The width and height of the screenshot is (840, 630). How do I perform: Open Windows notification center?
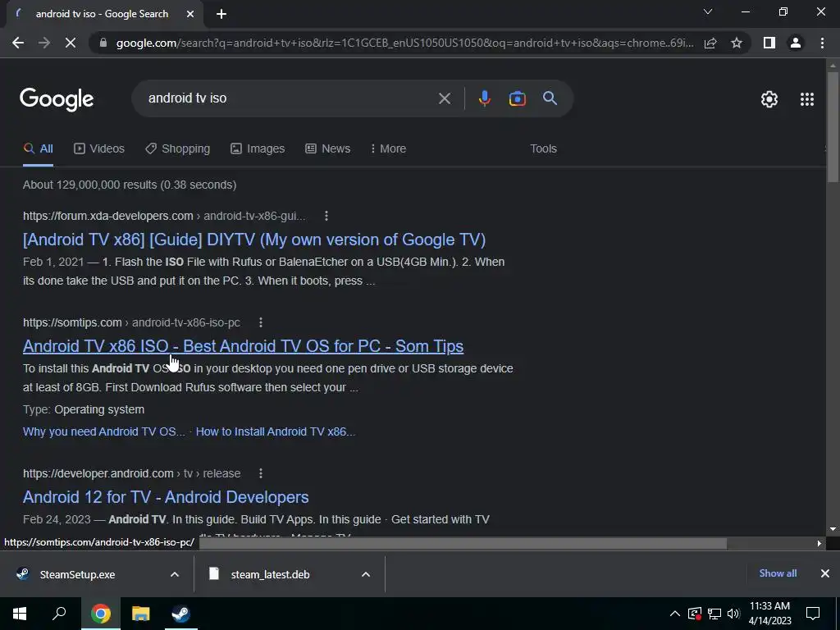pos(813,614)
